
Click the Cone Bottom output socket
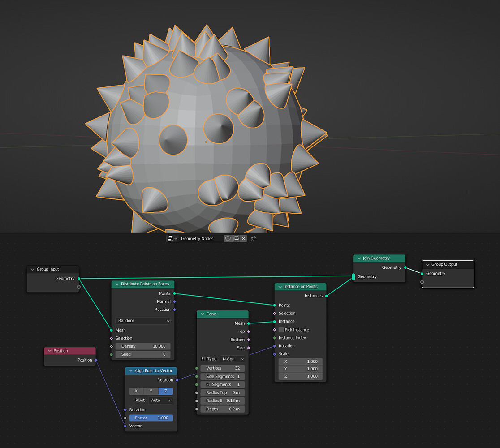pos(249,340)
